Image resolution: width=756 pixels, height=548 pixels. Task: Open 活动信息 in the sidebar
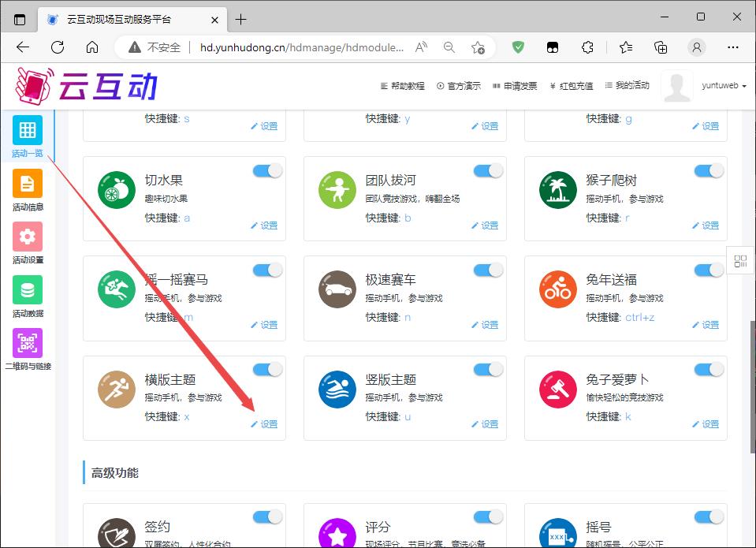(x=28, y=184)
